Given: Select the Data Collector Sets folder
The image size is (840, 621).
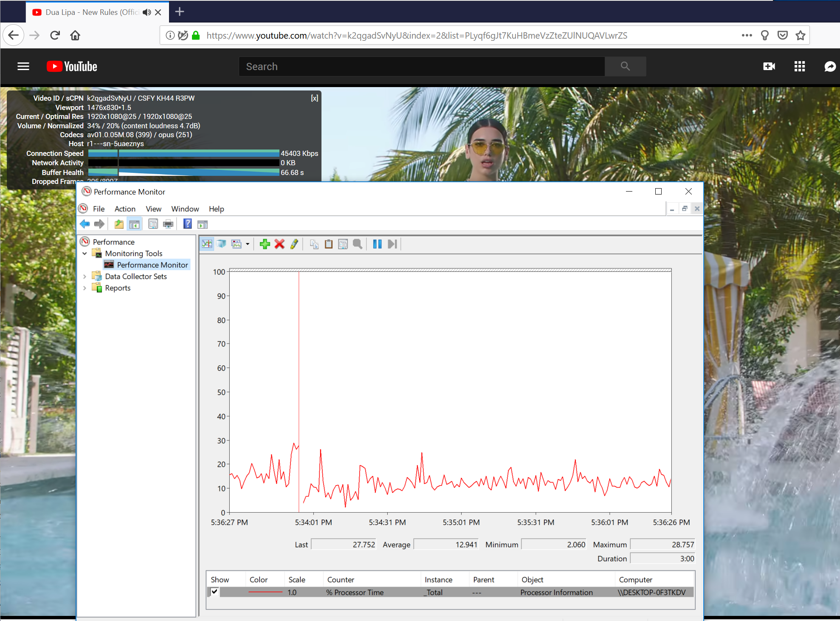Looking at the screenshot, I should coord(136,276).
